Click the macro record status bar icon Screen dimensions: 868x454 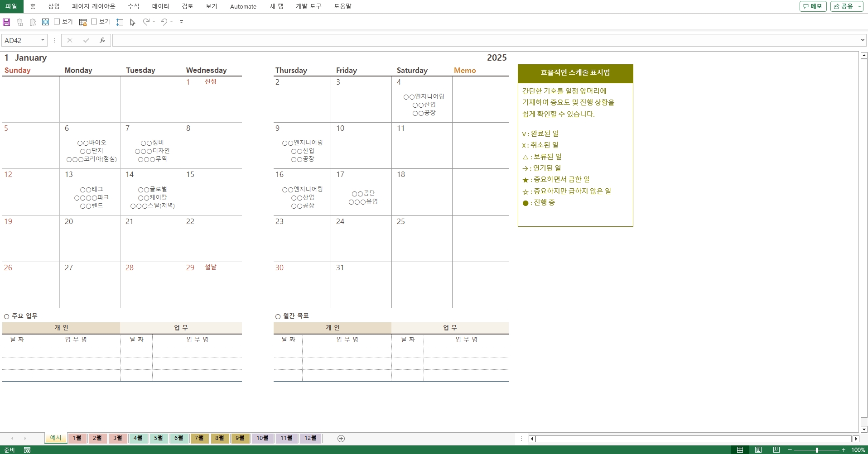click(x=27, y=450)
